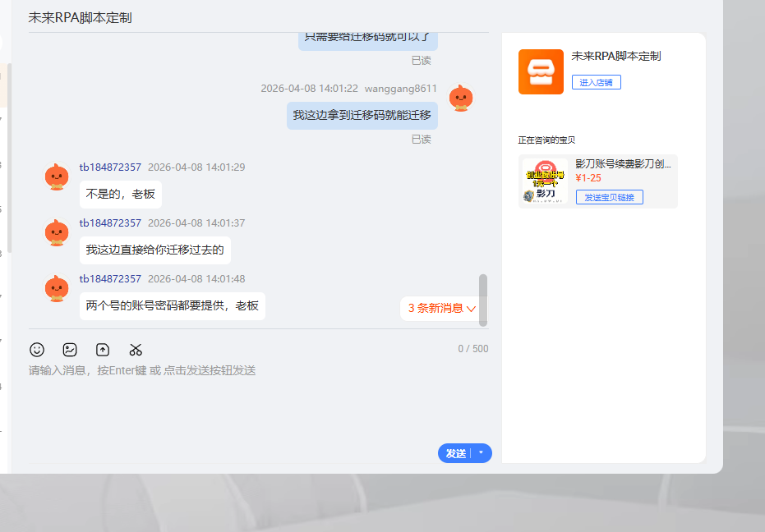Screen dimensions: 765x532
Task: Open the emoji picker in the chat toolbar
Action: click(x=37, y=349)
